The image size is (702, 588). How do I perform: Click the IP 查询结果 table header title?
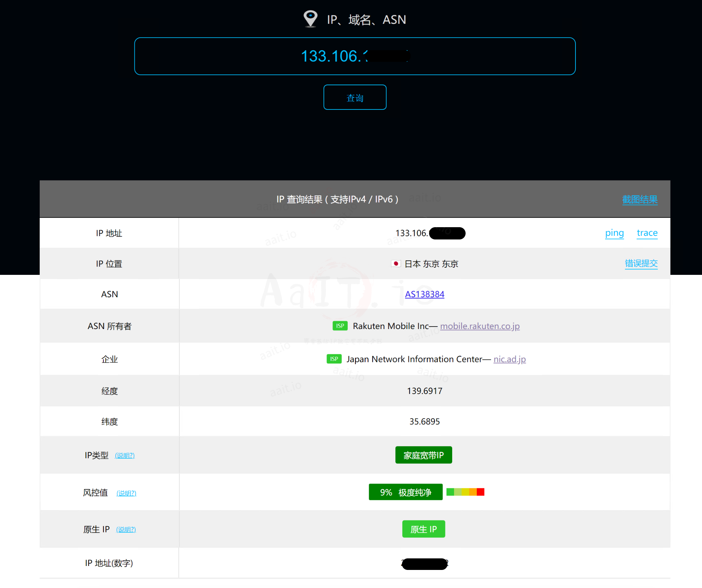(x=337, y=199)
